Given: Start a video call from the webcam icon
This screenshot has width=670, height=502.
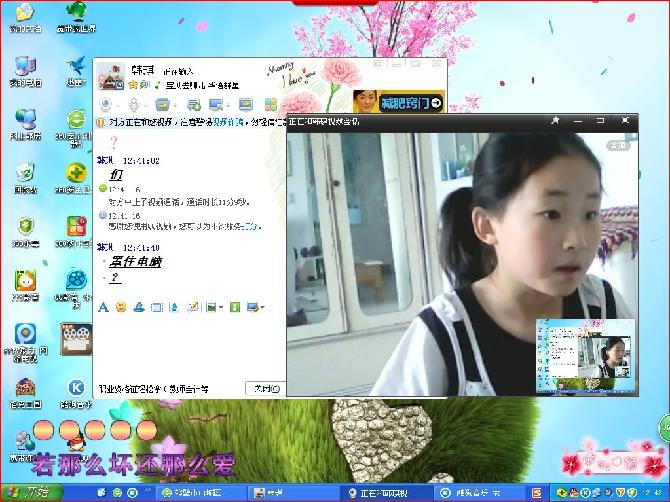Looking at the screenshot, I should [105, 104].
